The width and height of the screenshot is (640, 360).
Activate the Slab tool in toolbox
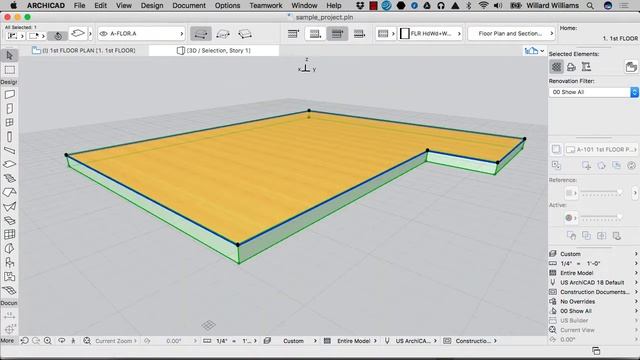9,164
